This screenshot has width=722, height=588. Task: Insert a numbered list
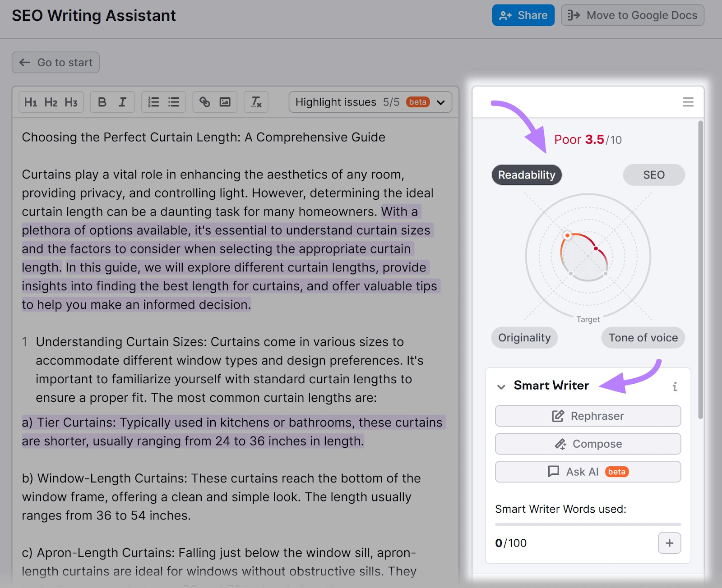[153, 102]
